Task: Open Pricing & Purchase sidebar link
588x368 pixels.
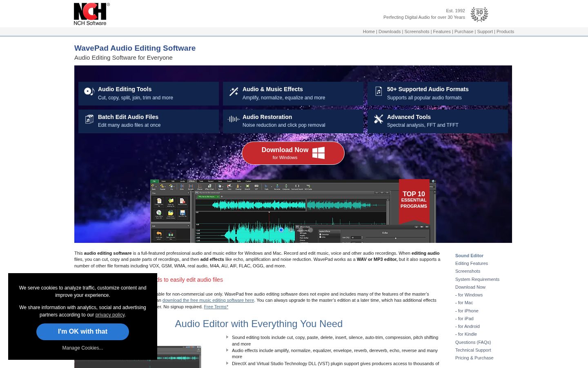Action: click(474, 358)
